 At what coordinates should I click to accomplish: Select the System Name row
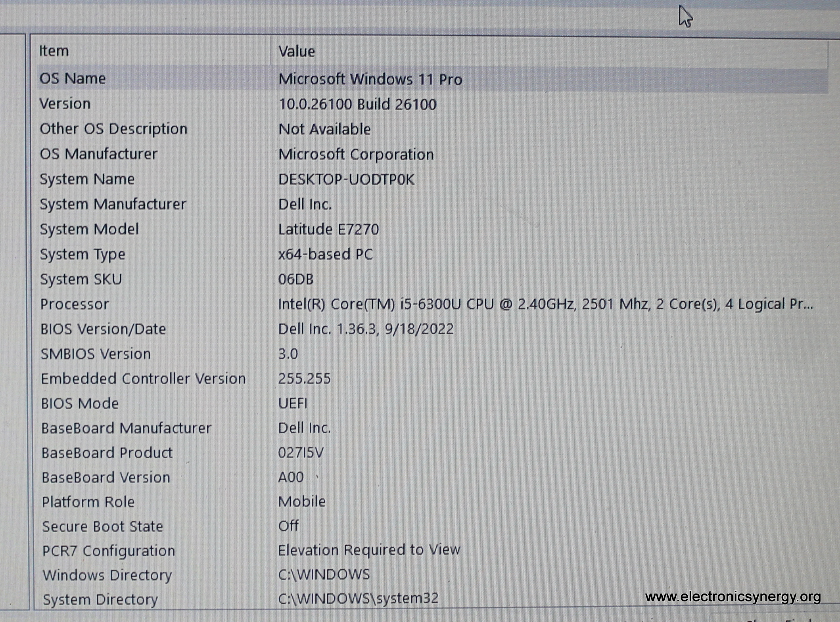(x=87, y=179)
